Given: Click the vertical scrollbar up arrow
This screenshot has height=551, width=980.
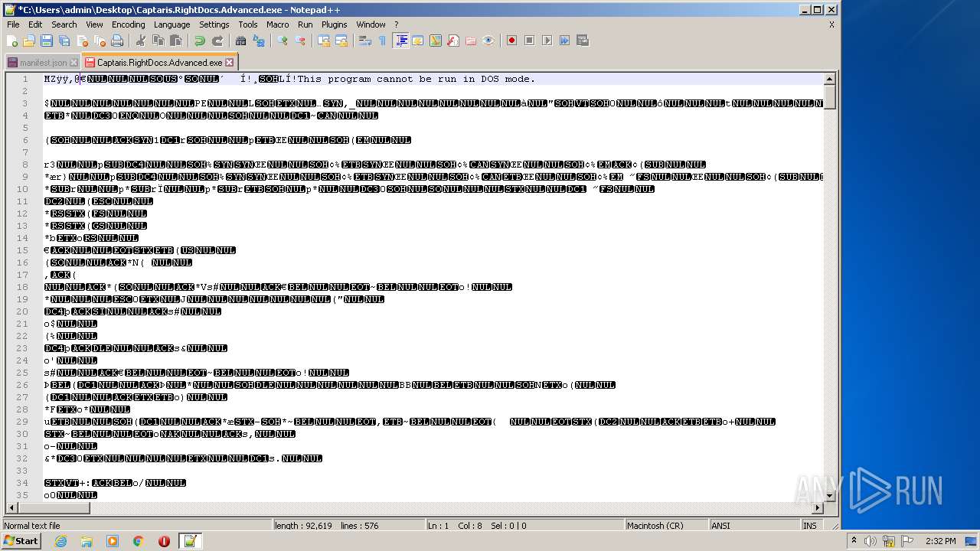Looking at the screenshot, I should 829,79.
